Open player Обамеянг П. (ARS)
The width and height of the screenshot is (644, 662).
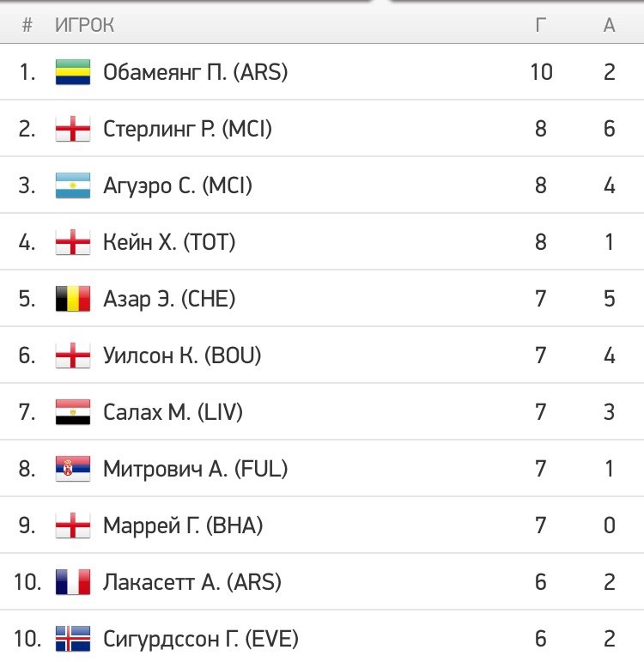point(196,72)
